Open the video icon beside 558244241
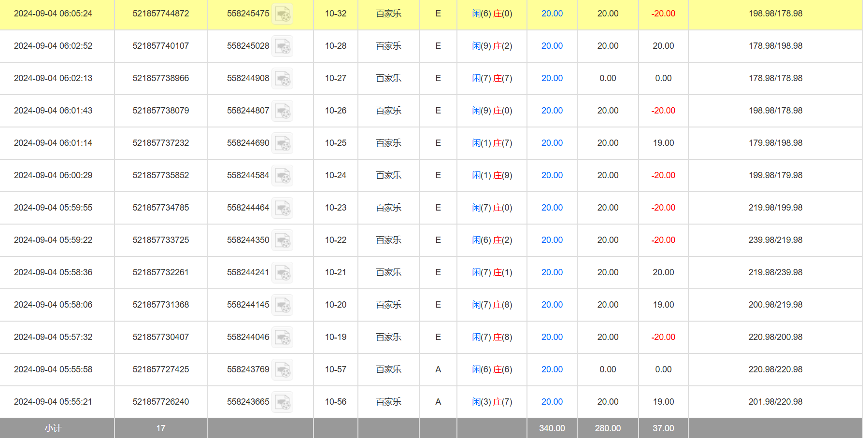Viewport: 868px width, 438px height. pyautogui.click(x=282, y=273)
